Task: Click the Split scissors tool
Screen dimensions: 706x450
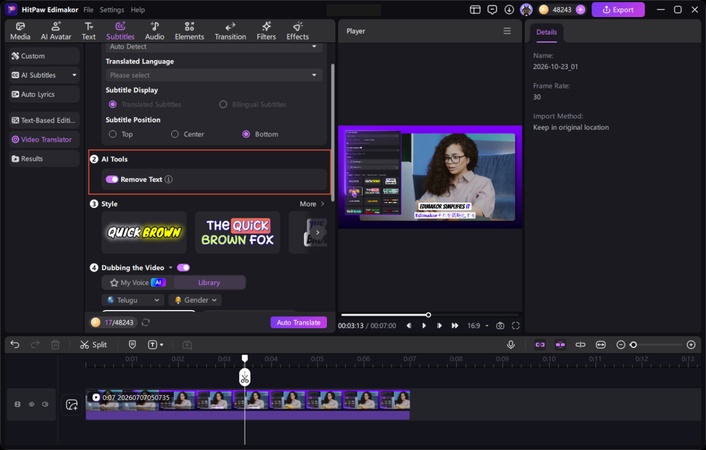Action: (93, 345)
